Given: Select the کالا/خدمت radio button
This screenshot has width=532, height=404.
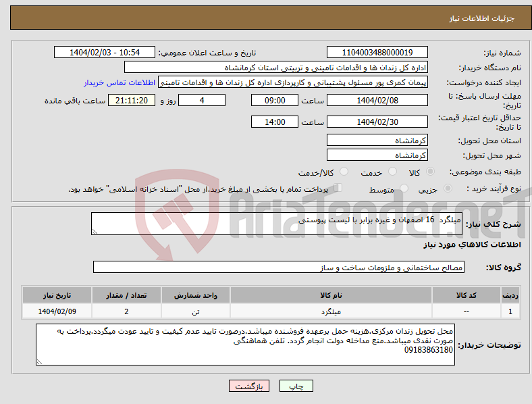Looking at the screenshot, I should click(344, 172).
